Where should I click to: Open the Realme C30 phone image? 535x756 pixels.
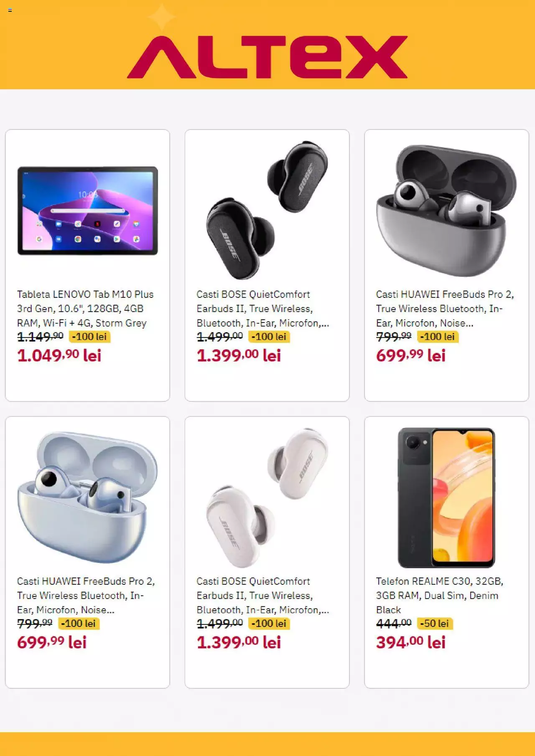click(x=446, y=497)
